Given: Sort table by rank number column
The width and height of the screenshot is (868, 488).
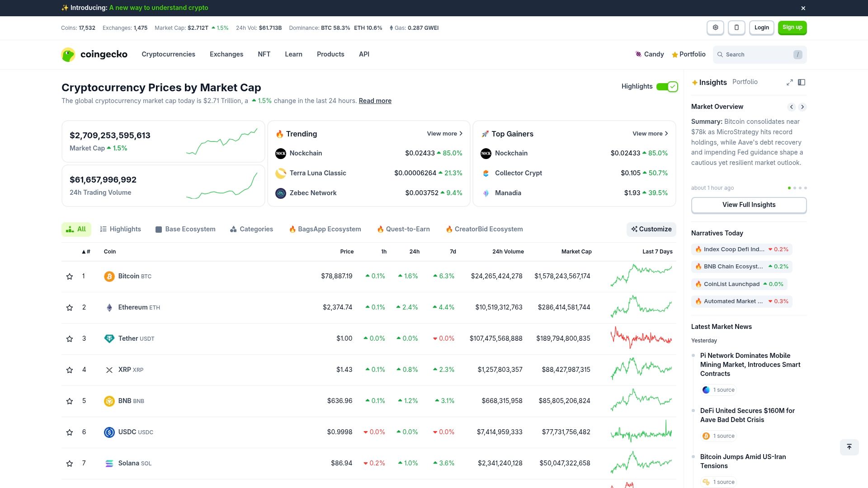Looking at the screenshot, I should (86, 252).
